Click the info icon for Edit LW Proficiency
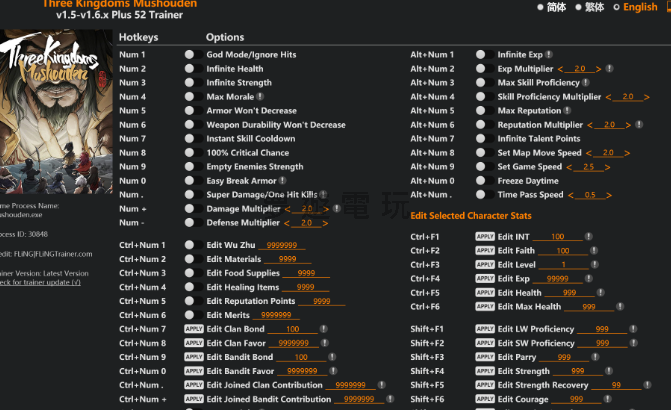Screen dimensions: 671x410 click(633, 329)
